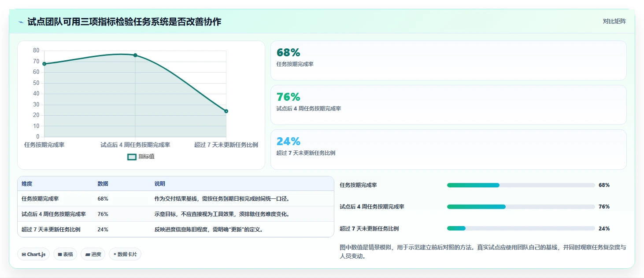
Task: Select the 表格 chip
Action: point(65,254)
